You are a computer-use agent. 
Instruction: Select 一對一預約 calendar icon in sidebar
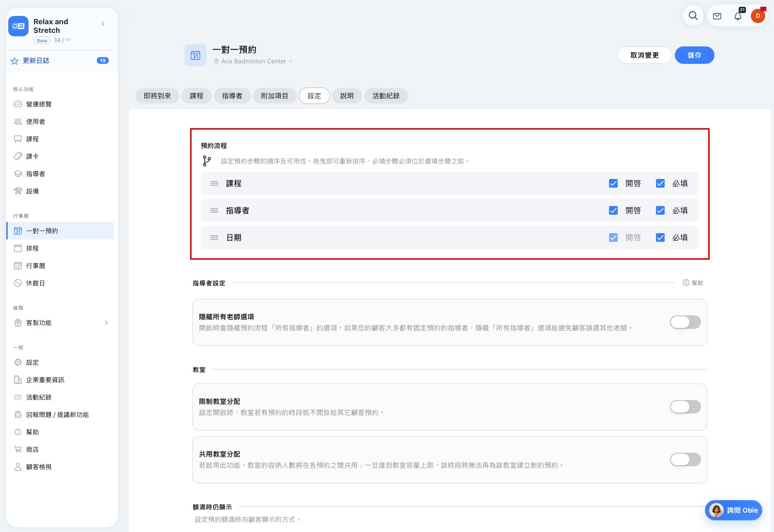(x=18, y=231)
